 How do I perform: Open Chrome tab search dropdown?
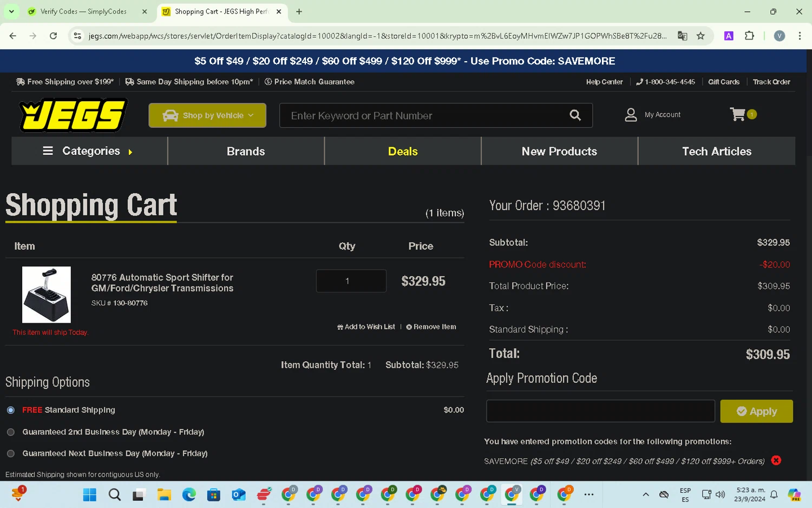point(11,11)
